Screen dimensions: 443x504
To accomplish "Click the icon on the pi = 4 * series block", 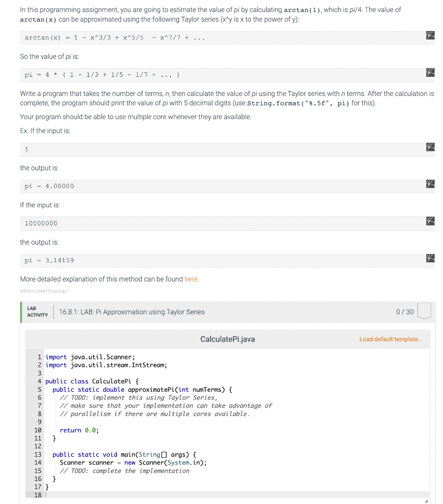I will coord(430,72).
